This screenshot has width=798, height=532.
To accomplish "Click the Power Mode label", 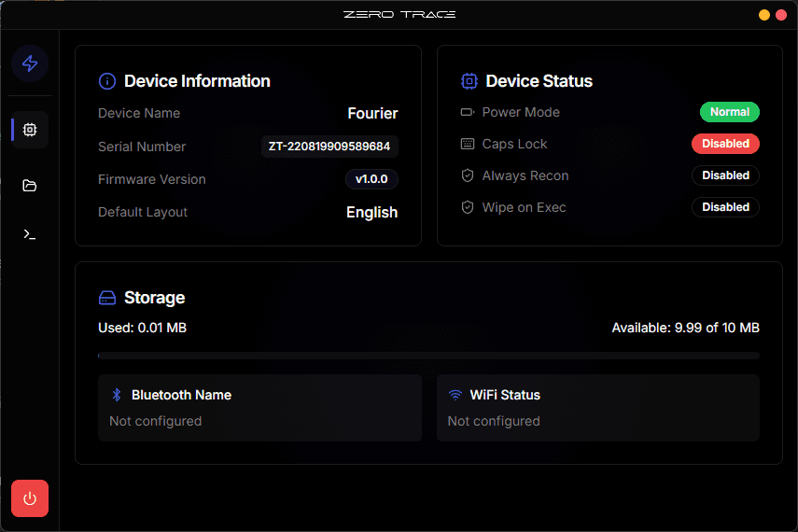I will coord(521,112).
